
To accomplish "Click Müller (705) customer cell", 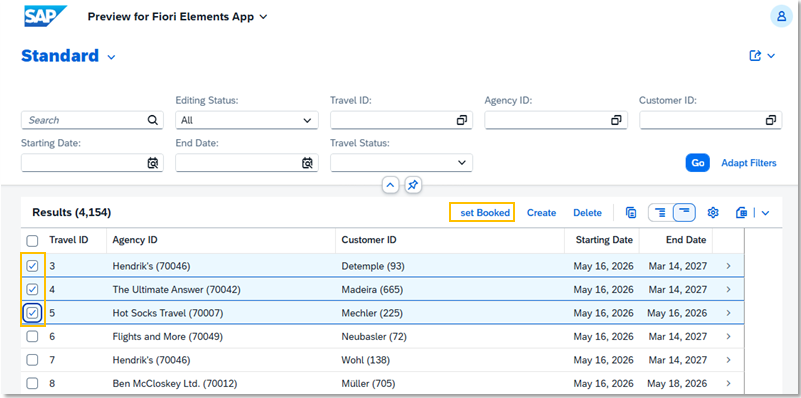I will tap(368, 383).
